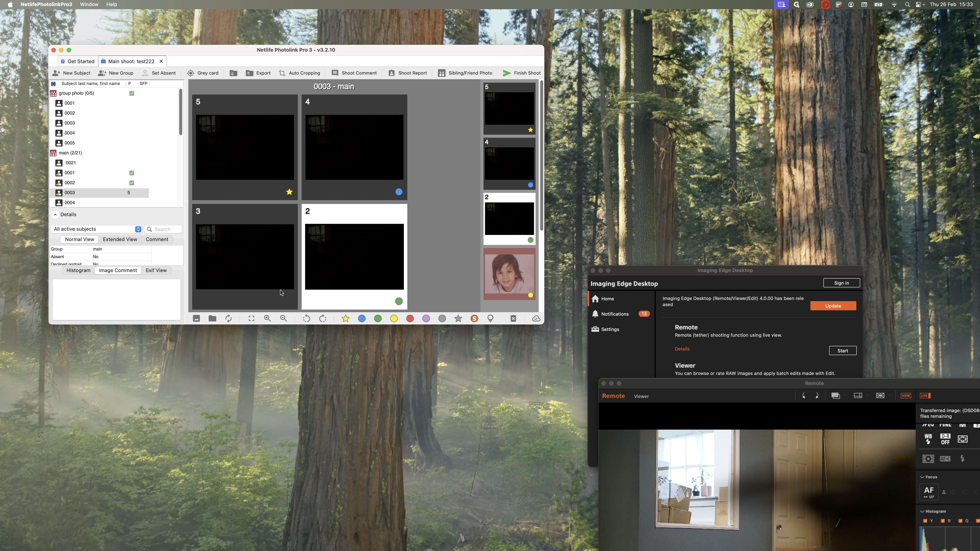Click the delete image trash icon
Viewport: 980px width, 551px height.
coord(513,319)
